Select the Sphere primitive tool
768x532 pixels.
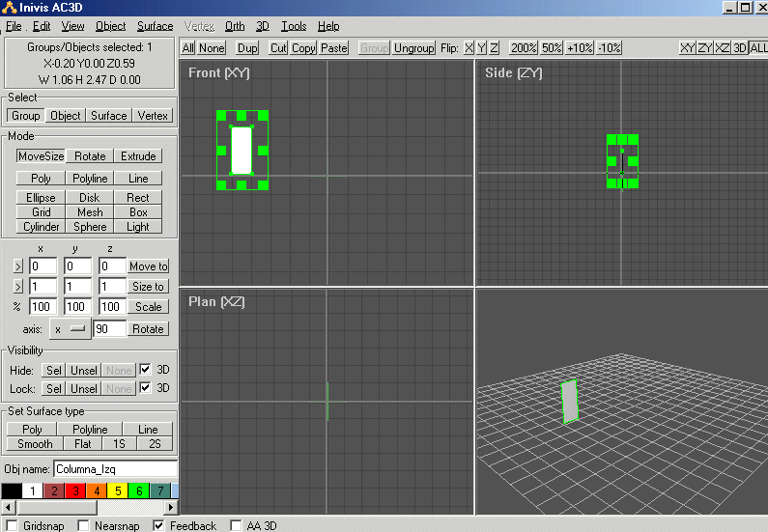point(90,226)
